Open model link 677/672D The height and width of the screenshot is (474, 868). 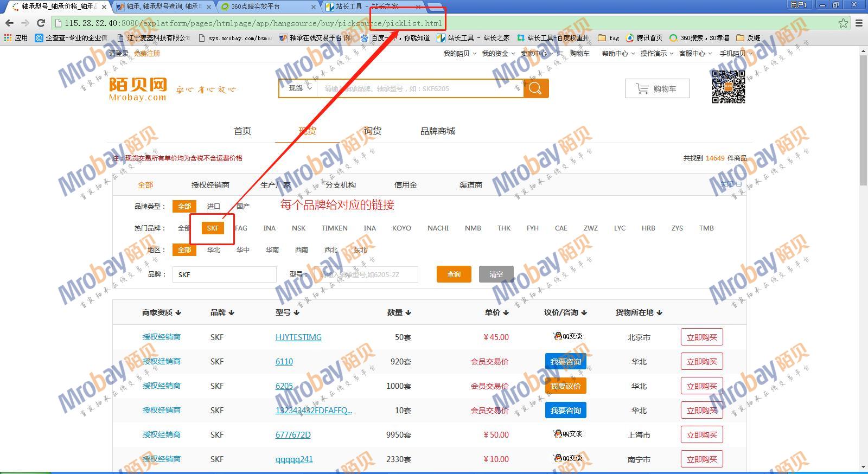point(293,435)
